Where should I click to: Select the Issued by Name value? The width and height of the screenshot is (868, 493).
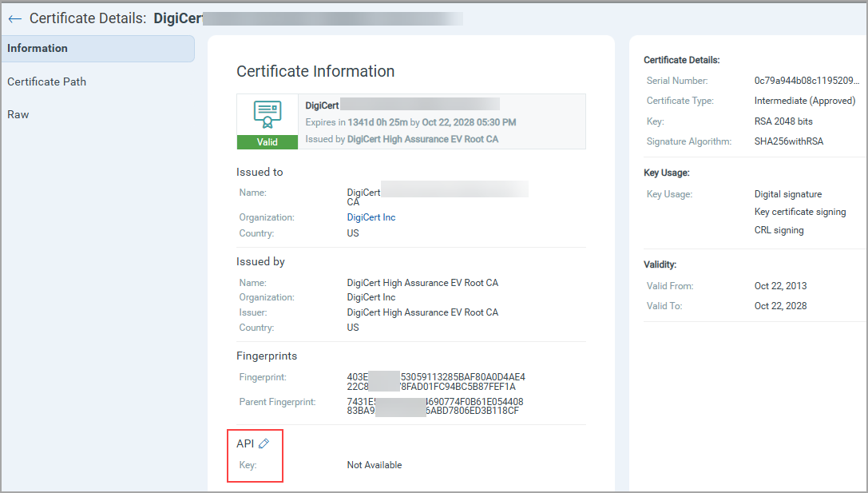(x=422, y=283)
